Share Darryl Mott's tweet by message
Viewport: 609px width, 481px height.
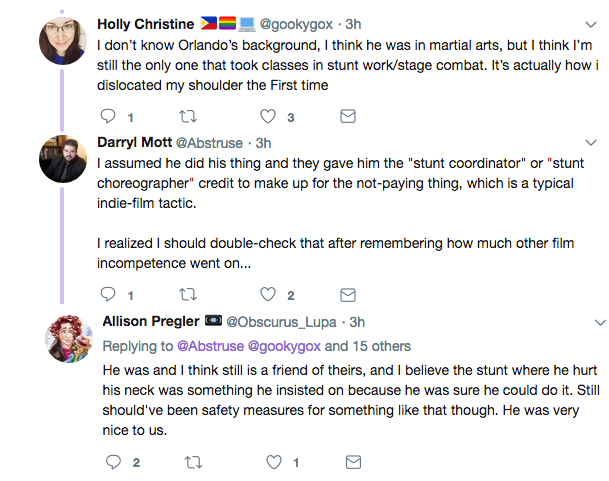click(347, 295)
